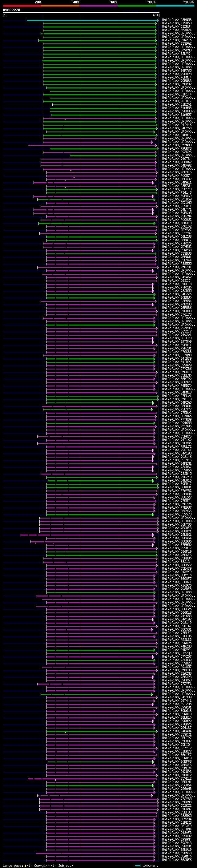Screen dimensions: 197x868
Task: Click the cyan alignment bar for UniRef100_A8HN58
Action: (93, 20)
